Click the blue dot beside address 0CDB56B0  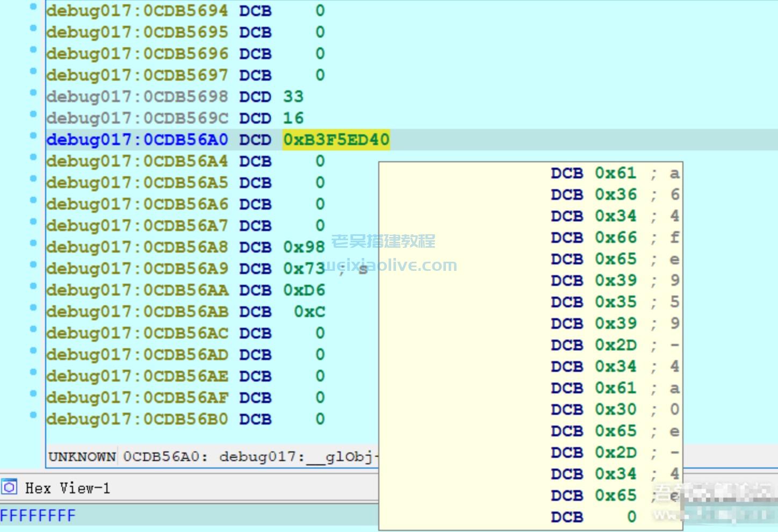click(x=33, y=415)
